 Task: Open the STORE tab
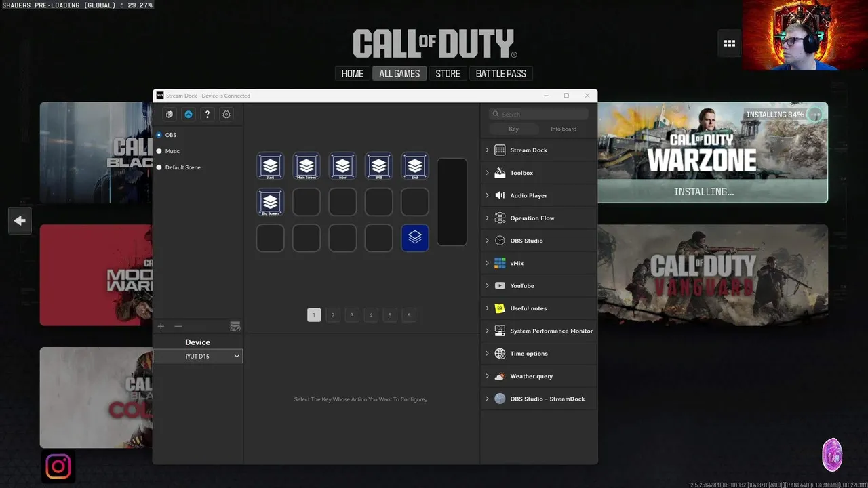click(x=448, y=73)
